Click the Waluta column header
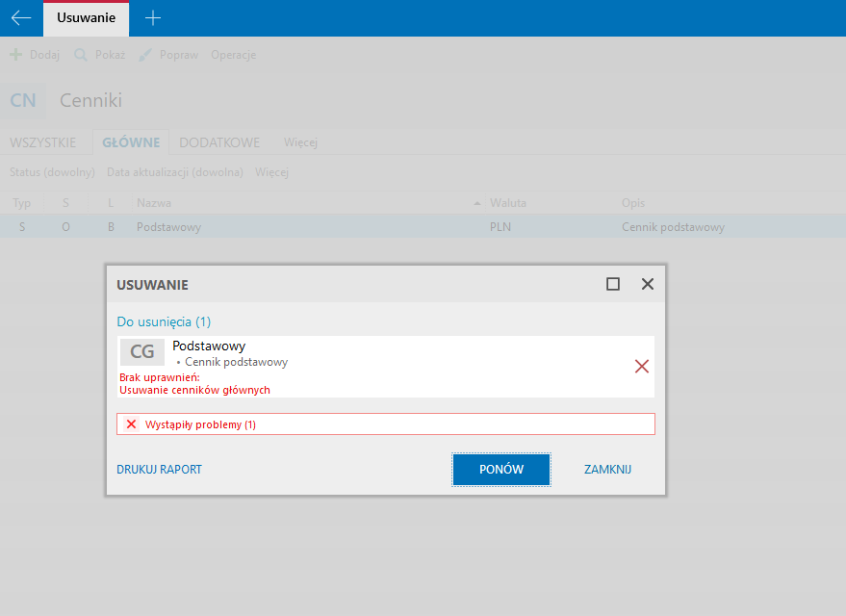846x616 pixels. [x=508, y=203]
